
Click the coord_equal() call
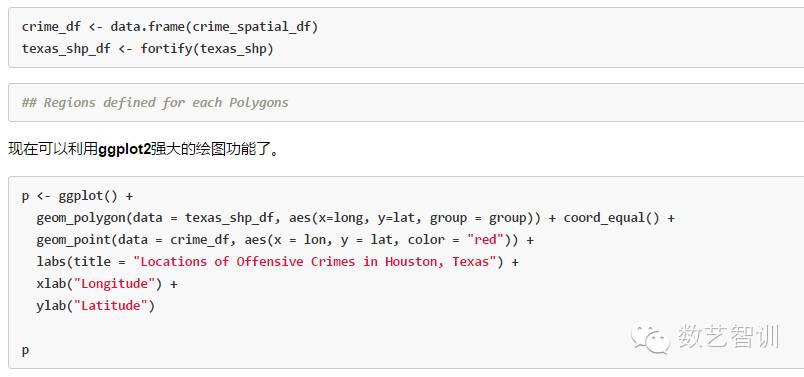612,218
